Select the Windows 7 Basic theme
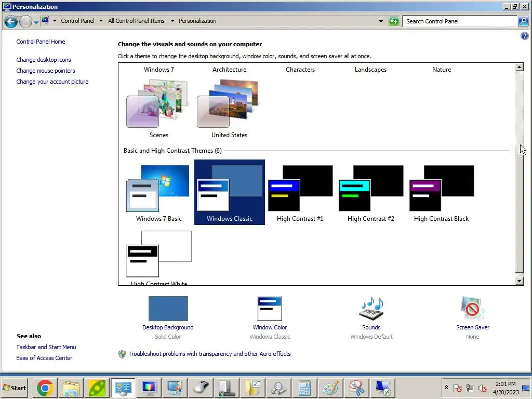Image resolution: width=532 pixels, height=399 pixels. click(159, 192)
